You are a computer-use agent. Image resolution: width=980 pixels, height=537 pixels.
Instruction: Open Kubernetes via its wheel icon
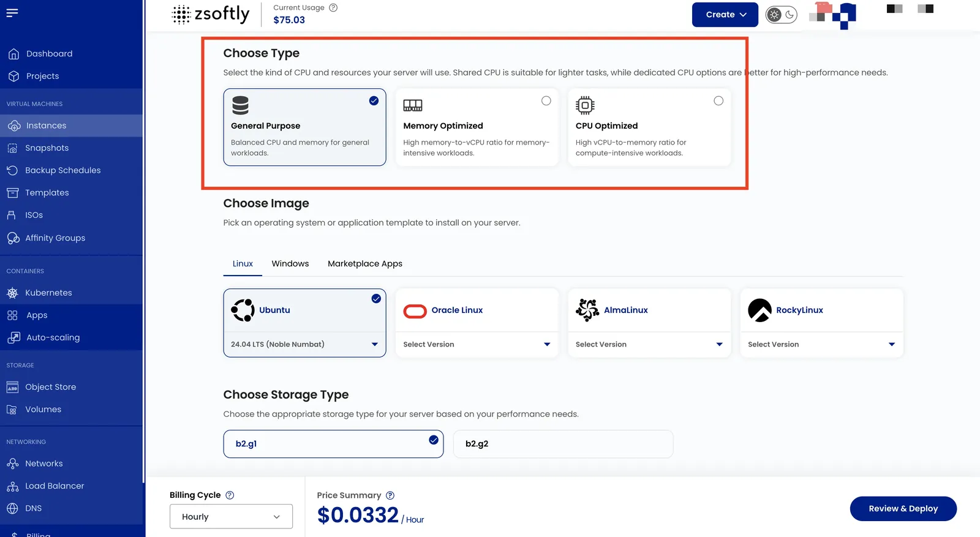[12, 293]
